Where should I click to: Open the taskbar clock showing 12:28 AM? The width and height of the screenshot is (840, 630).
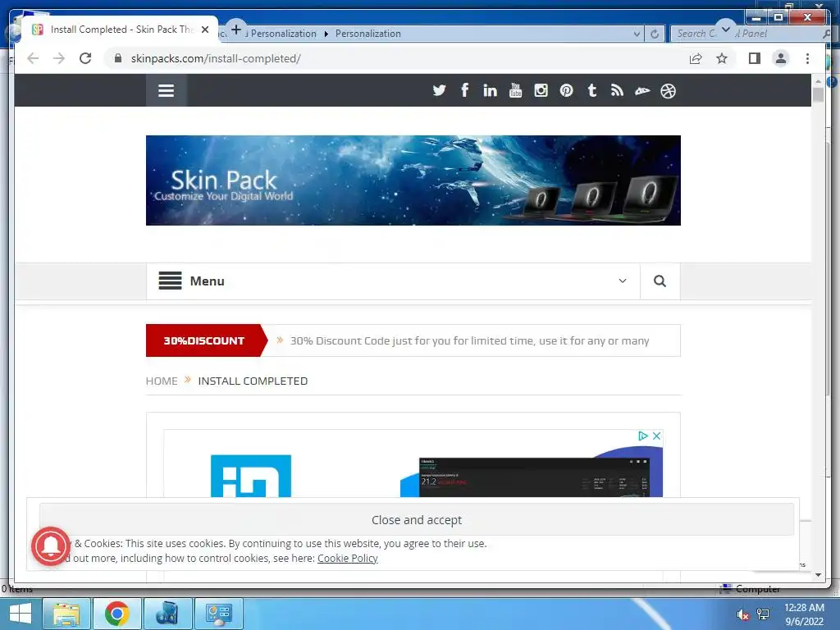(x=804, y=614)
